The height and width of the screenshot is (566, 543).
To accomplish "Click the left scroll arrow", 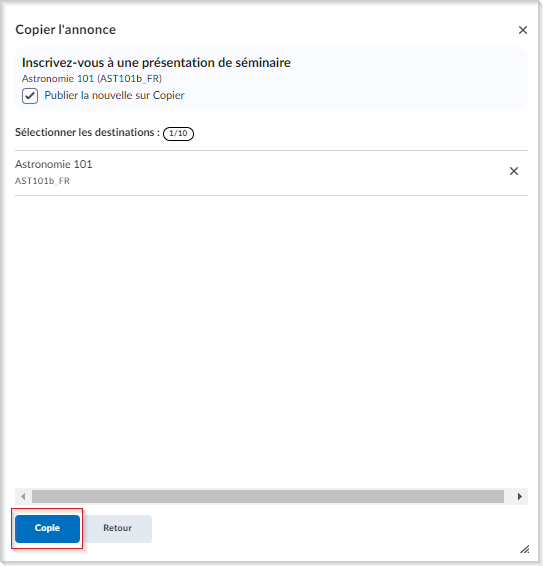I will 23,496.
